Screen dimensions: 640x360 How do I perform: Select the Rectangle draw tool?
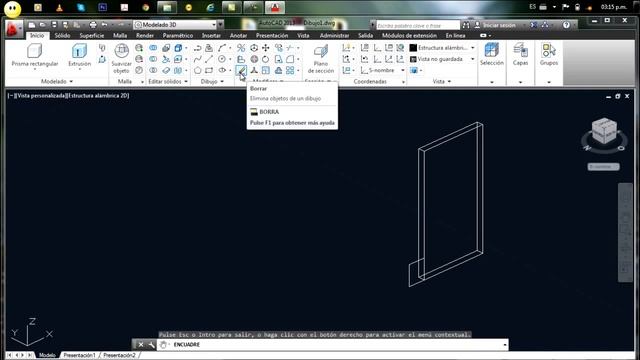[209, 70]
